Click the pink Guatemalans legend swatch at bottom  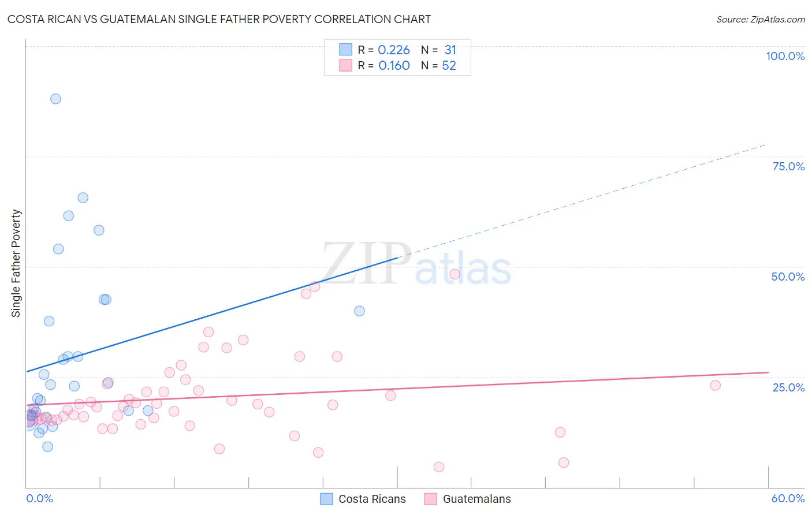pos(430,499)
